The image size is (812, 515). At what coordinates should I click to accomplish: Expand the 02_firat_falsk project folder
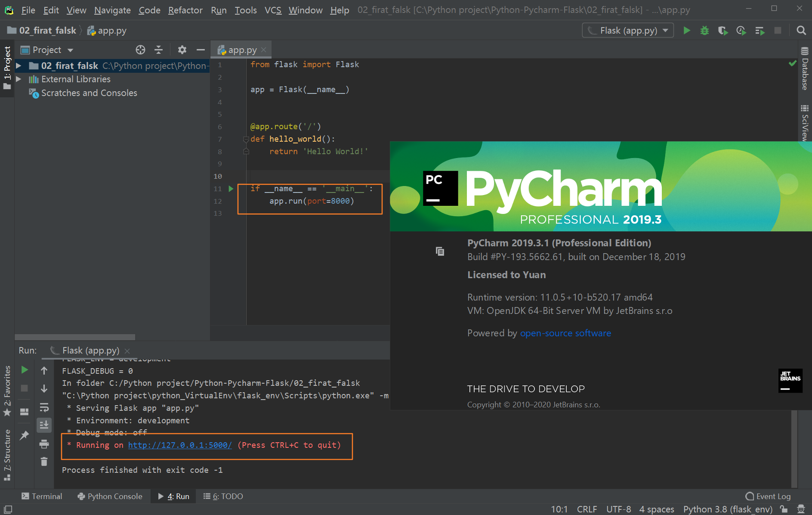click(x=19, y=66)
